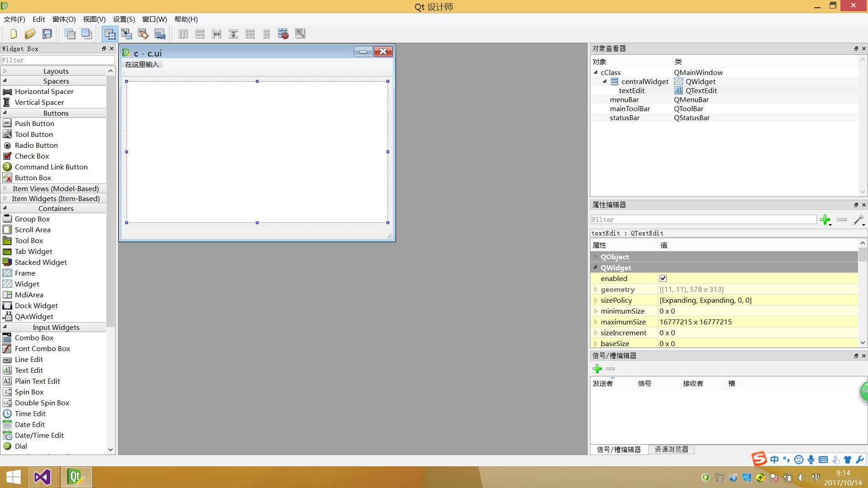Click the property editor Filter field

(x=703, y=220)
